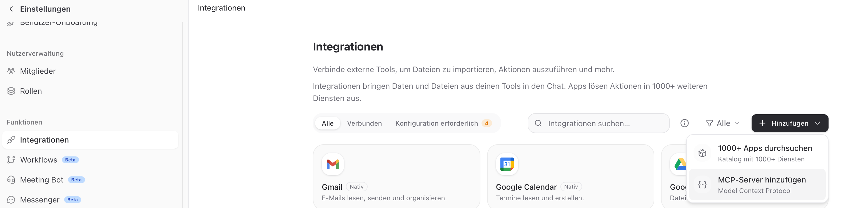Focus the Integrationen suchen search field
Viewport: 868px width, 208px height.
(598, 123)
